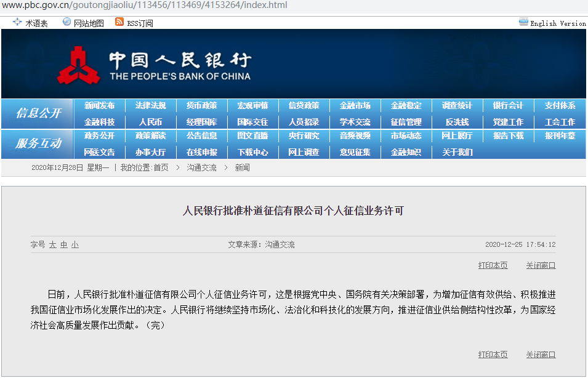This screenshot has height=378, width=588.
Task: Select the 调查统计 navigation item
Action: click(457, 106)
